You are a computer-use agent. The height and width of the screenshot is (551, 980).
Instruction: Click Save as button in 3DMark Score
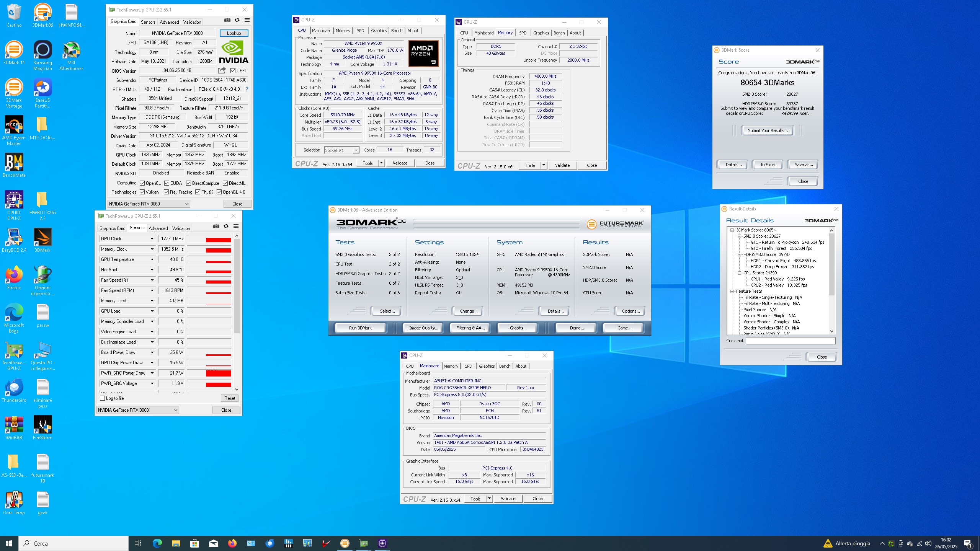[x=804, y=165]
